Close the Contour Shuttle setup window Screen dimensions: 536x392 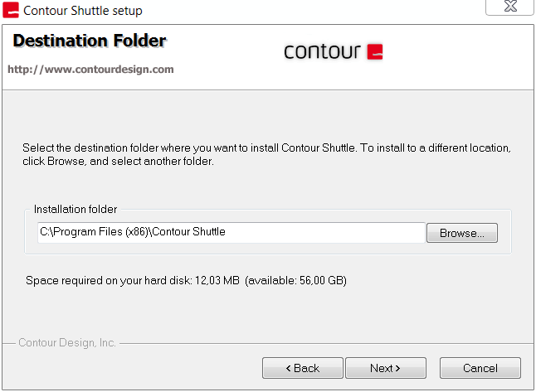tap(509, 6)
